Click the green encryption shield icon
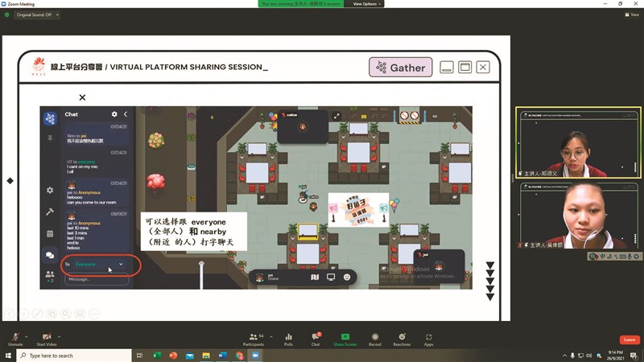 [6, 14]
